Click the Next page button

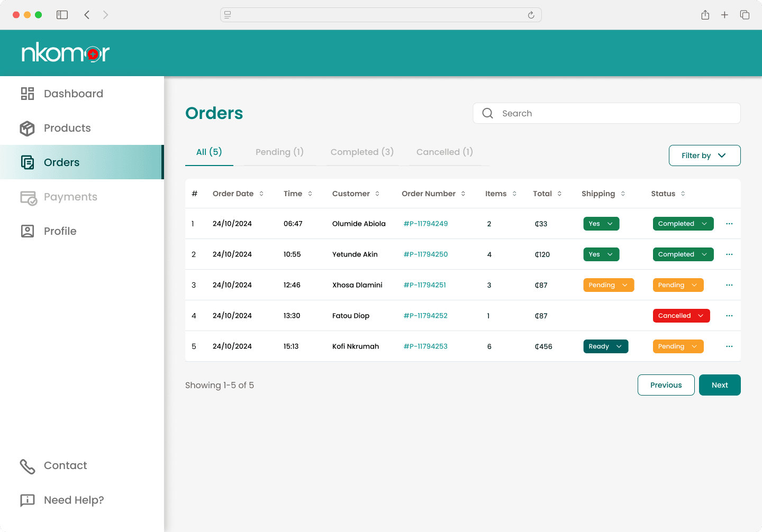coord(720,385)
